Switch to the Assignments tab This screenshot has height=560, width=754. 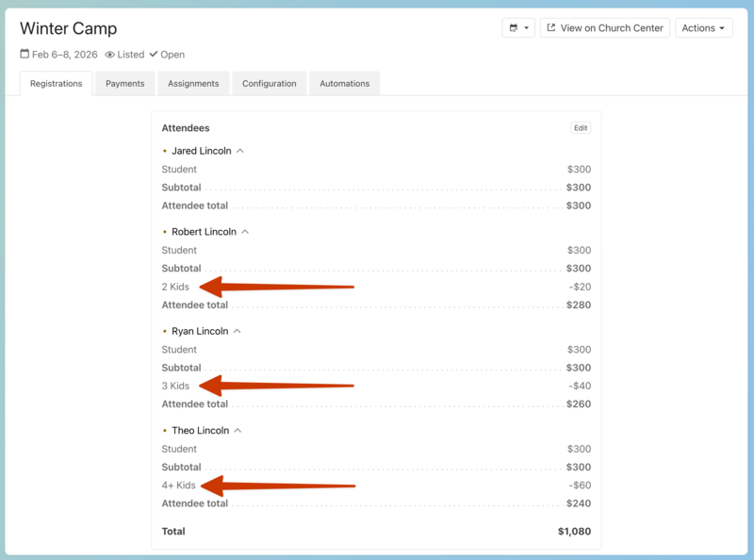tap(193, 84)
